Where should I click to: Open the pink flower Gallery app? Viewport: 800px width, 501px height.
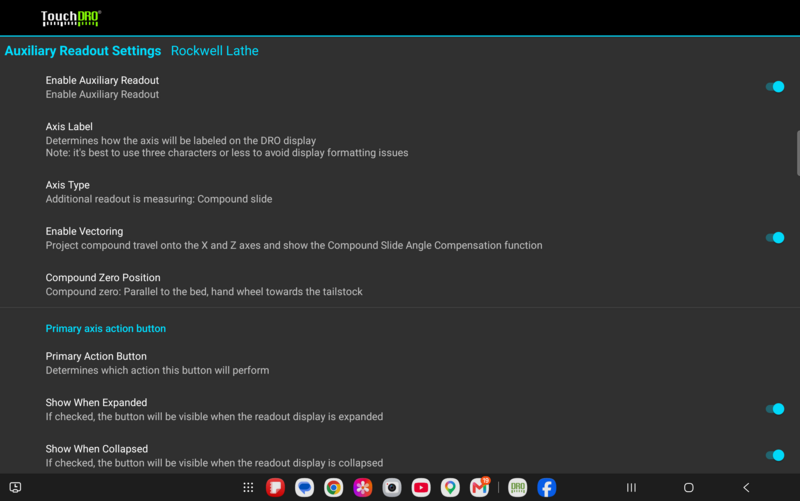[x=363, y=488]
